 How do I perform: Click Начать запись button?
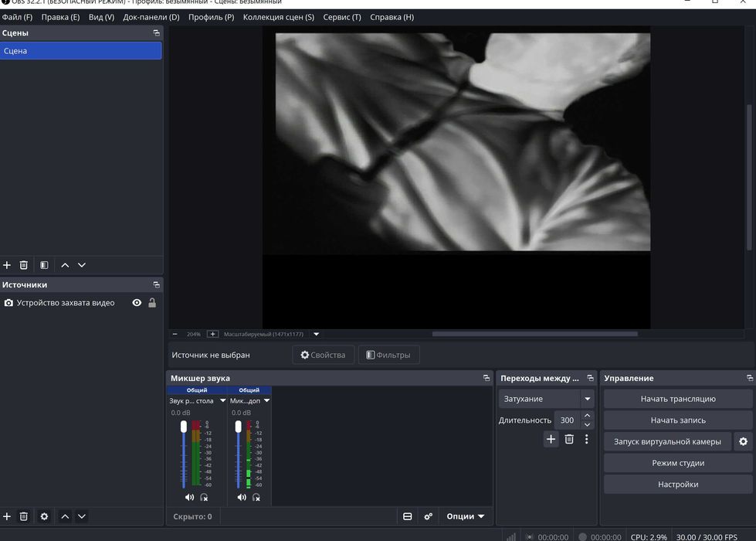[678, 420]
